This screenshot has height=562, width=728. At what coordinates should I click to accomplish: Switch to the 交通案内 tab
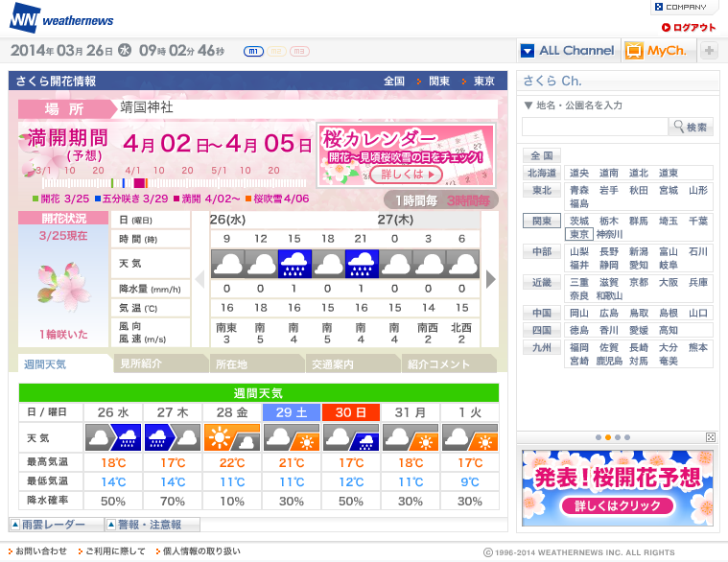[x=351, y=363]
